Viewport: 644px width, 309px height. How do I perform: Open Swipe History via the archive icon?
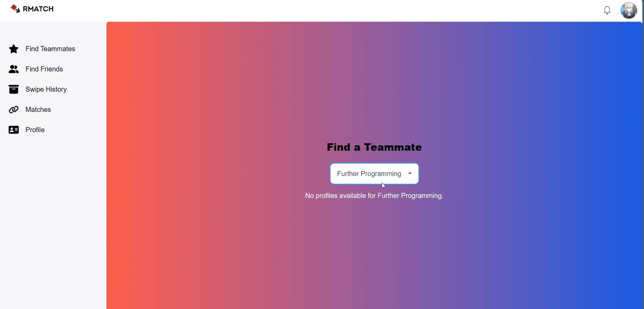point(13,89)
